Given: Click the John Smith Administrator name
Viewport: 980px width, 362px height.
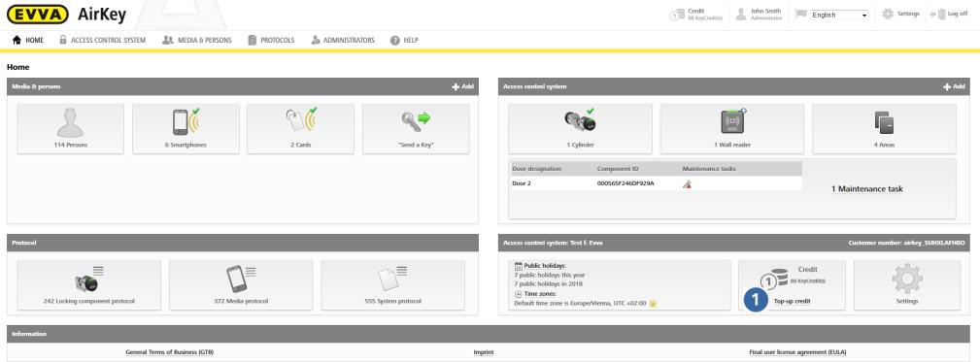Looking at the screenshot, I should pos(766,15).
